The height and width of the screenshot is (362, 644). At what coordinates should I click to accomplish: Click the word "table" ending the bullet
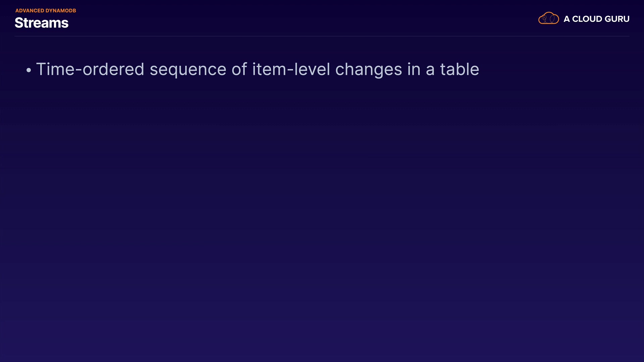tap(459, 69)
